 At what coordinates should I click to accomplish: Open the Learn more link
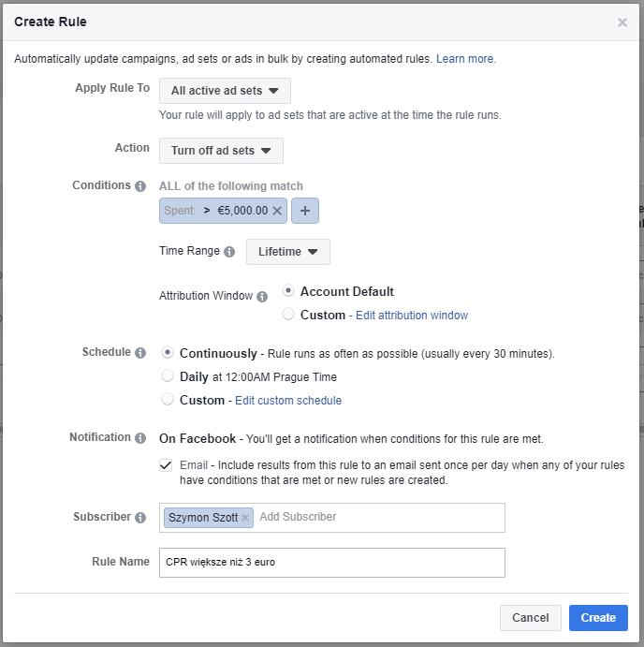pyautogui.click(x=466, y=59)
